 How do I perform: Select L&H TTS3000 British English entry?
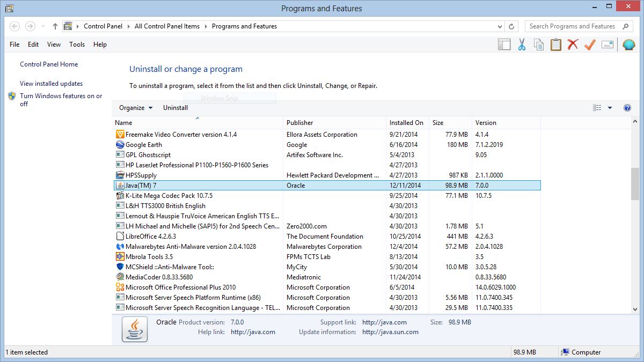click(327, 206)
